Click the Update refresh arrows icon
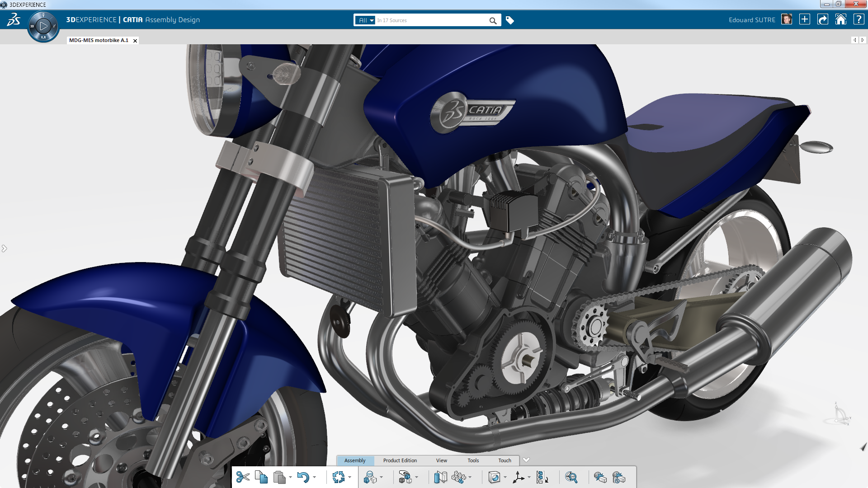Viewport: 868px width, 488px height. [338, 477]
